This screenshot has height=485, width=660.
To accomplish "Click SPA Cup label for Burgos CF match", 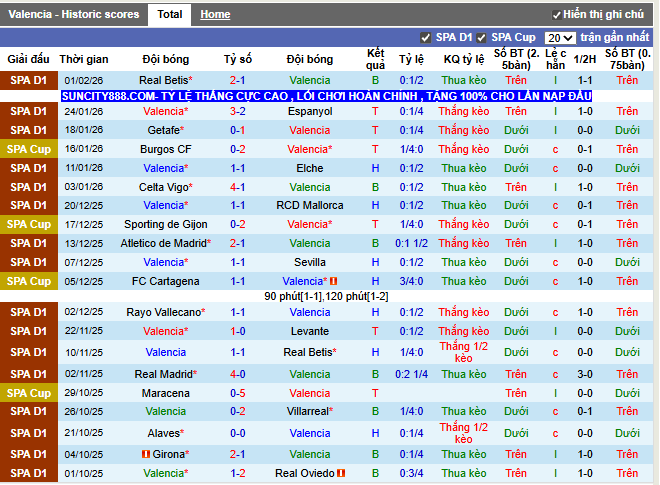I will click(29, 149).
